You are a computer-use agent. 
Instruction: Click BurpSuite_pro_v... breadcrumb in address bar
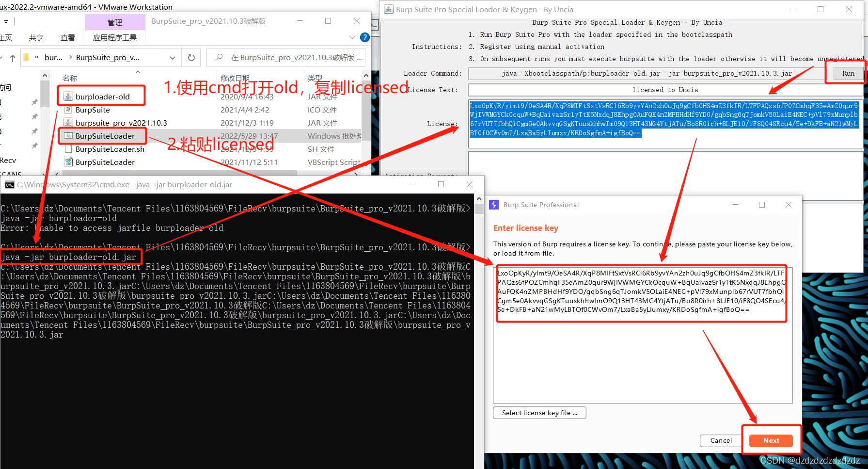108,57
